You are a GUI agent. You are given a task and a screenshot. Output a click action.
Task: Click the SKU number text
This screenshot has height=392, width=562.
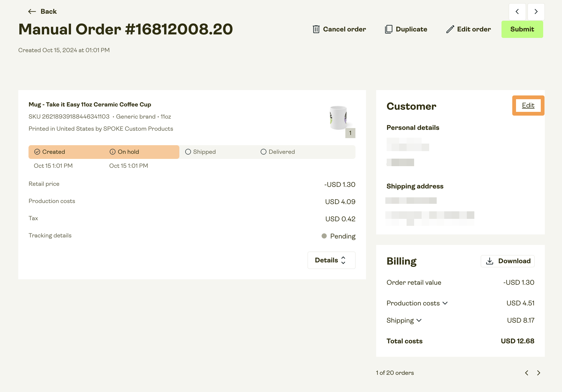[x=69, y=117]
